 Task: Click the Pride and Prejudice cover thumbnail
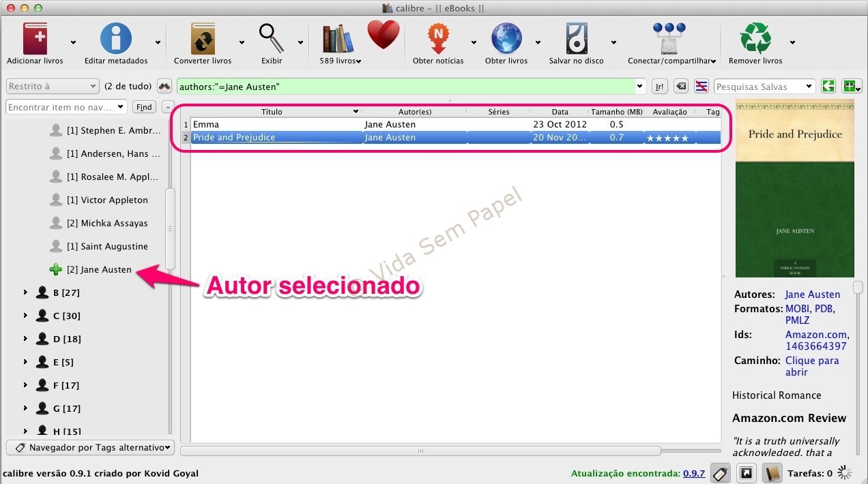click(794, 188)
